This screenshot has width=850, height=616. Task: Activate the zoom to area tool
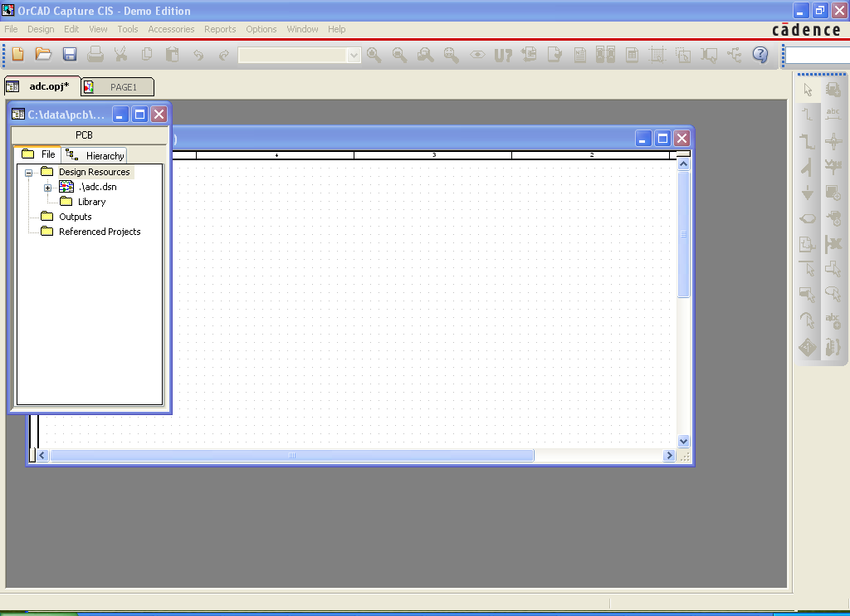pos(426,54)
